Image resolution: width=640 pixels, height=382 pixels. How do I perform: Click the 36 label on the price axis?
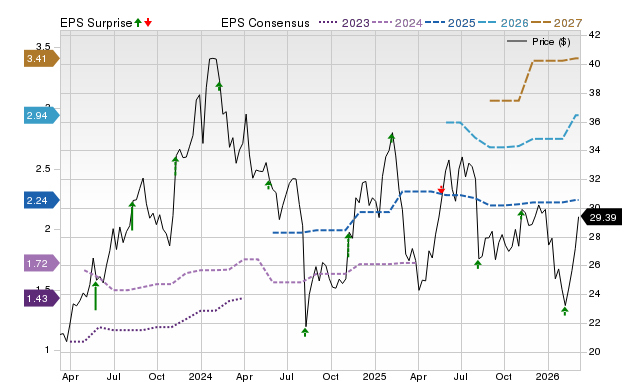click(x=594, y=121)
